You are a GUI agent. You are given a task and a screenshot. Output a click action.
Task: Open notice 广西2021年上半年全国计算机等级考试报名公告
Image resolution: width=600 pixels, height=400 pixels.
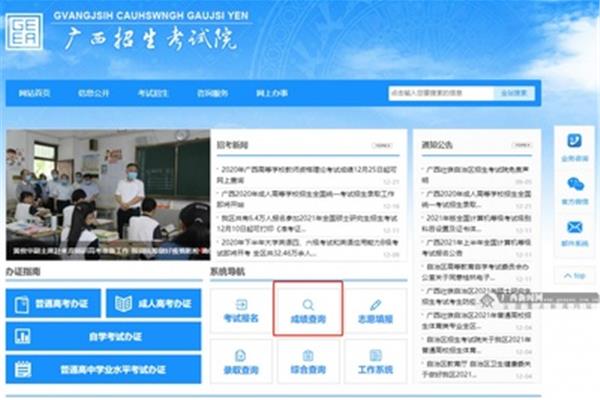pyautogui.click(x=477, y=248)
